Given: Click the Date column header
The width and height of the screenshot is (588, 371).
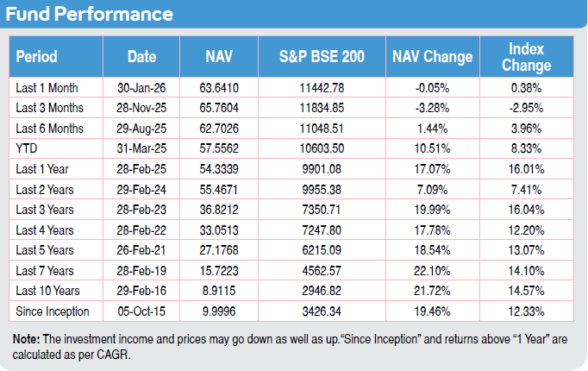Looking at the screenshot, I should (x=141, y=57).
